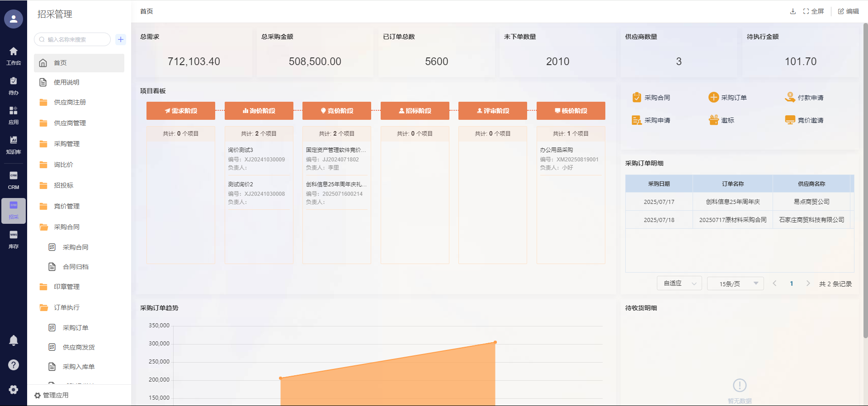Expand the 供应商管理 folder
The width and height of the screenshot is (868, 406).
click(x=70, y=123)
